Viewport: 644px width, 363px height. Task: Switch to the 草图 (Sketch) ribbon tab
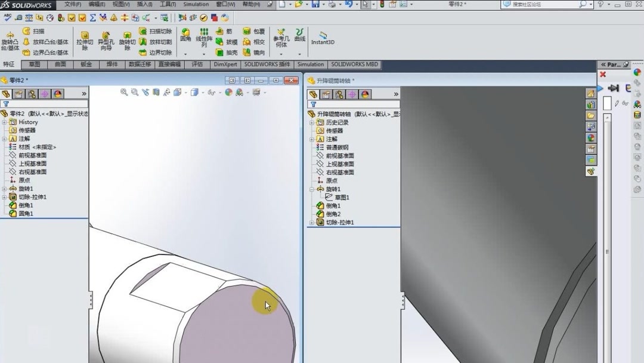click(x=33, y=64)
